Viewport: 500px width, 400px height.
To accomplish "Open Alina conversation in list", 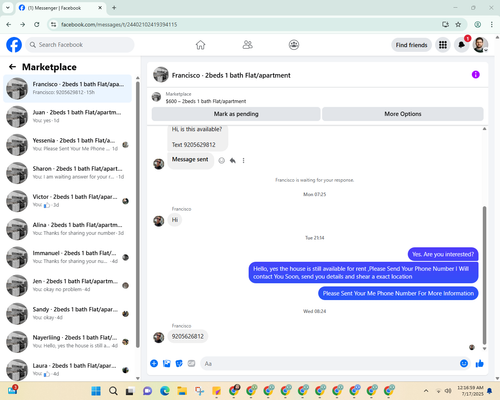I will point(68,229).
